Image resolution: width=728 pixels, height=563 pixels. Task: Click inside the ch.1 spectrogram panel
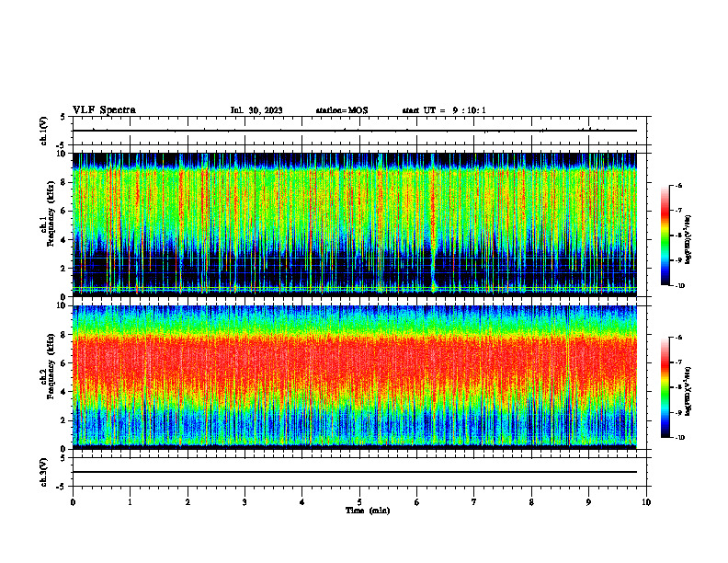coord(355,224)
